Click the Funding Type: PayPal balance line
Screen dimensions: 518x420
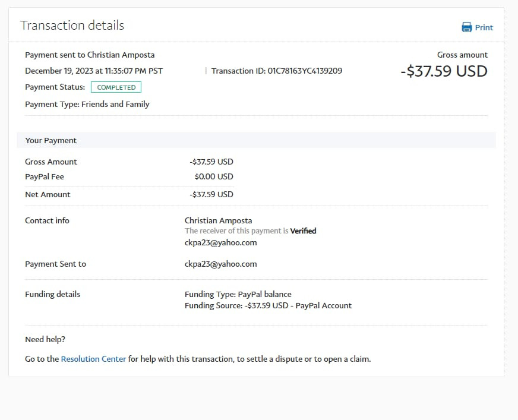[238, 294]
